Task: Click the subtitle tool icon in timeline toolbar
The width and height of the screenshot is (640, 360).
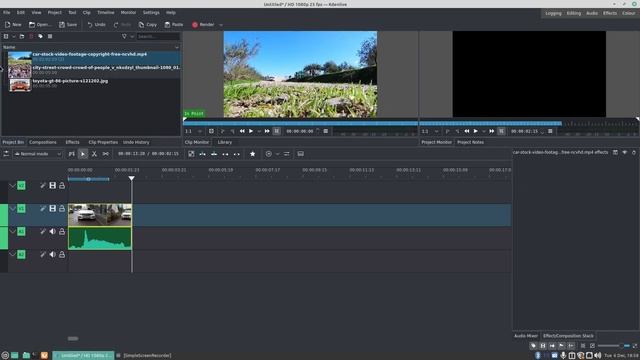Action: (x=300, y=154)
